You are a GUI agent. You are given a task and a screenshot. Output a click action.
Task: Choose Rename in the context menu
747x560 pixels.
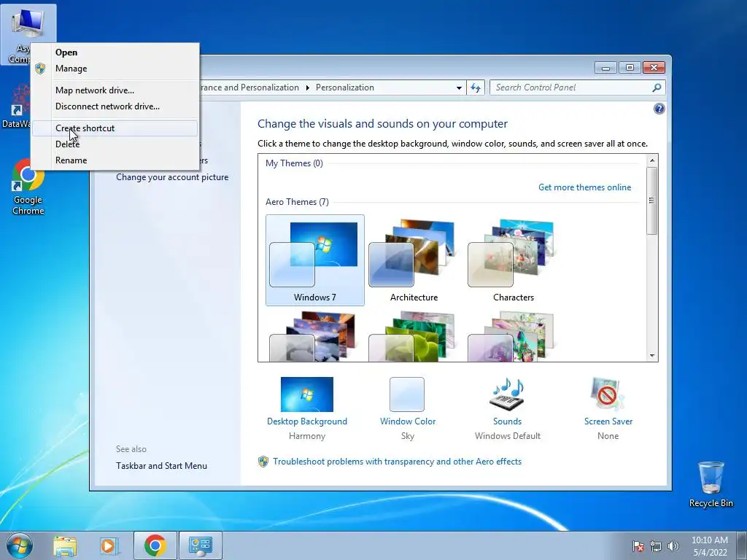coord(115,160)
